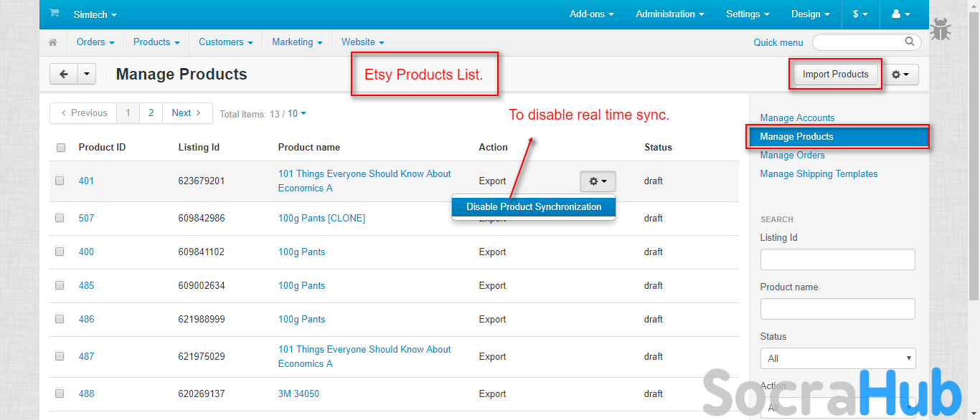Click the home icon in navigation bar
This screenshot has height=420, width=980.
coord(53,42)
